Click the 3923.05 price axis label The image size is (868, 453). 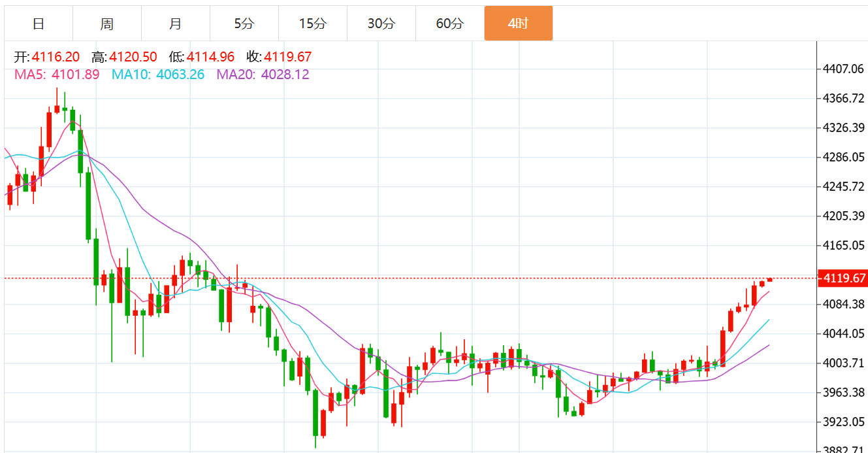click(844, 422)
